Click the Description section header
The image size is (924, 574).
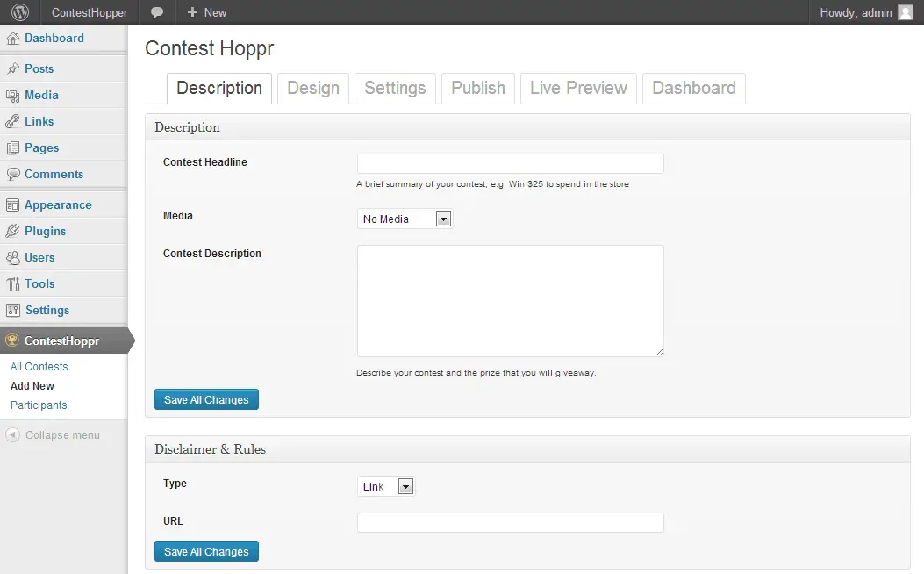coord(527,127)
